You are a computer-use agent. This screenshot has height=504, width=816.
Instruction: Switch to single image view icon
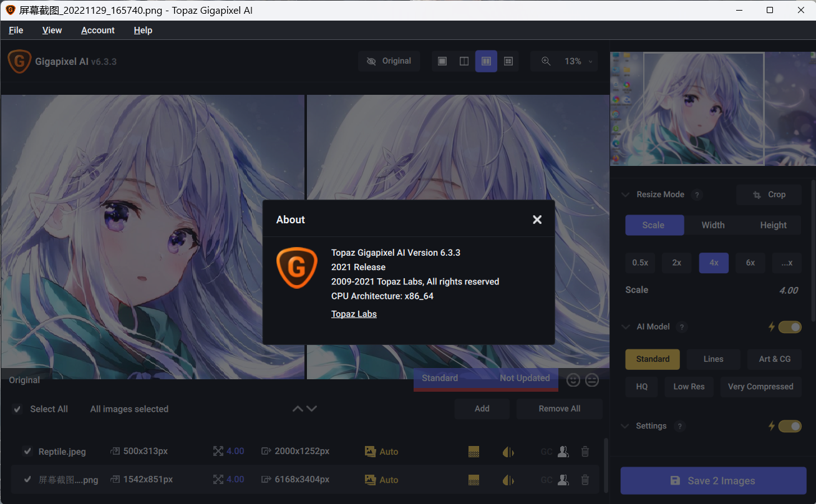pyautogui.click(x=442, y=61)
